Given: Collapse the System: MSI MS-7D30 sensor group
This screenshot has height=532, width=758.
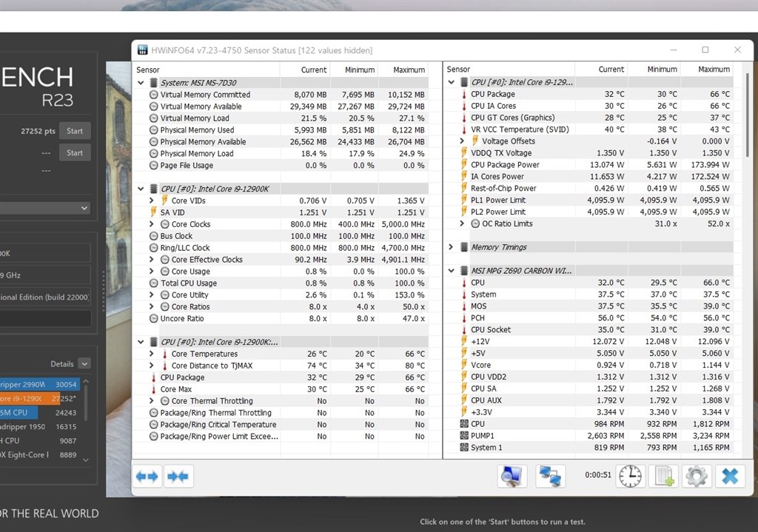Looking at the screenshot, I should coord(141,83).
